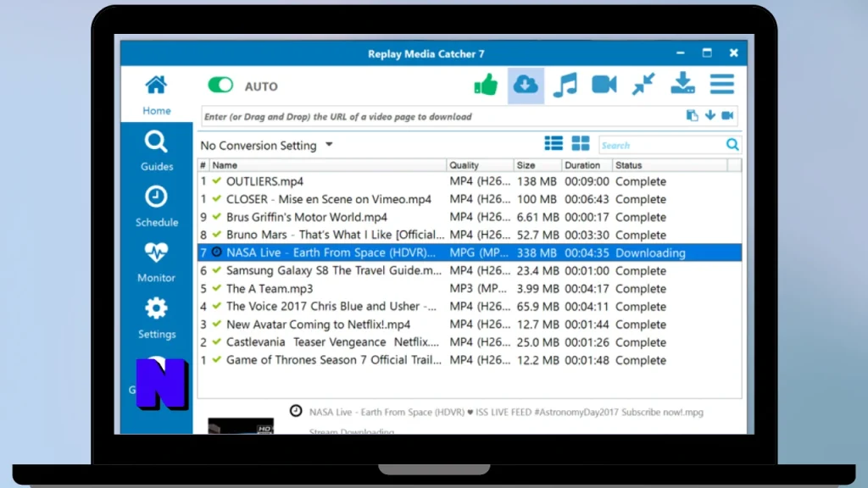This screenshot has width=868, height=488.
Task: Click the MP3 quality cell
Action: point(478,289)
